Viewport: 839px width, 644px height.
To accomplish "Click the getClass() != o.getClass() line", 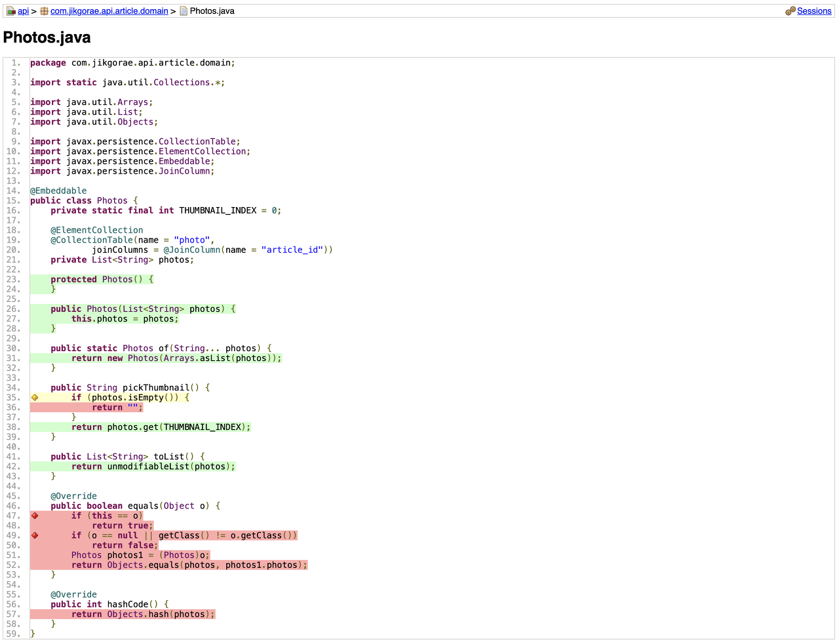I will (184, 535).
